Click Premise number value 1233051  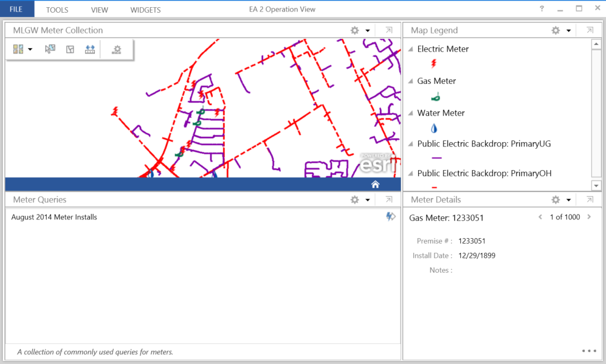pyautogui.click(x=472, y=241)
